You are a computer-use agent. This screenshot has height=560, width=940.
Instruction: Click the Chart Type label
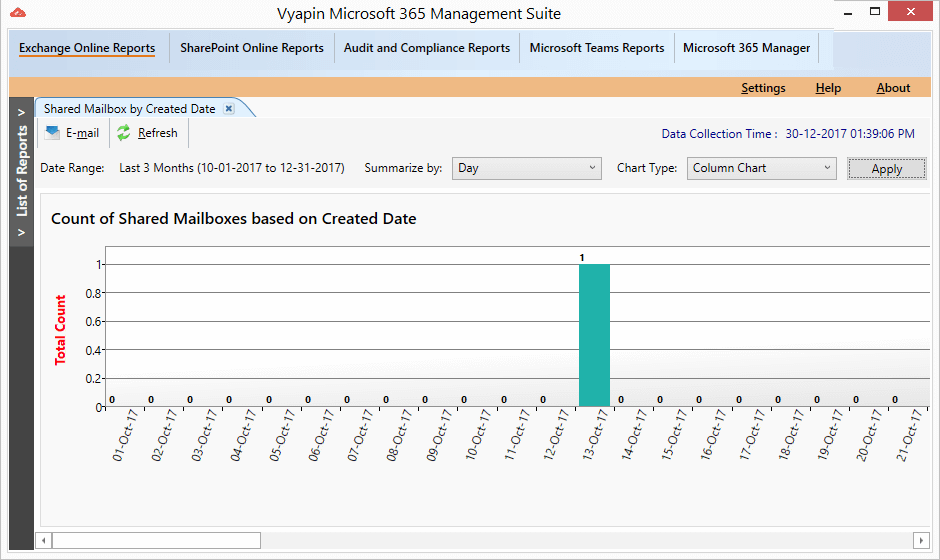(x=647, y=168)
